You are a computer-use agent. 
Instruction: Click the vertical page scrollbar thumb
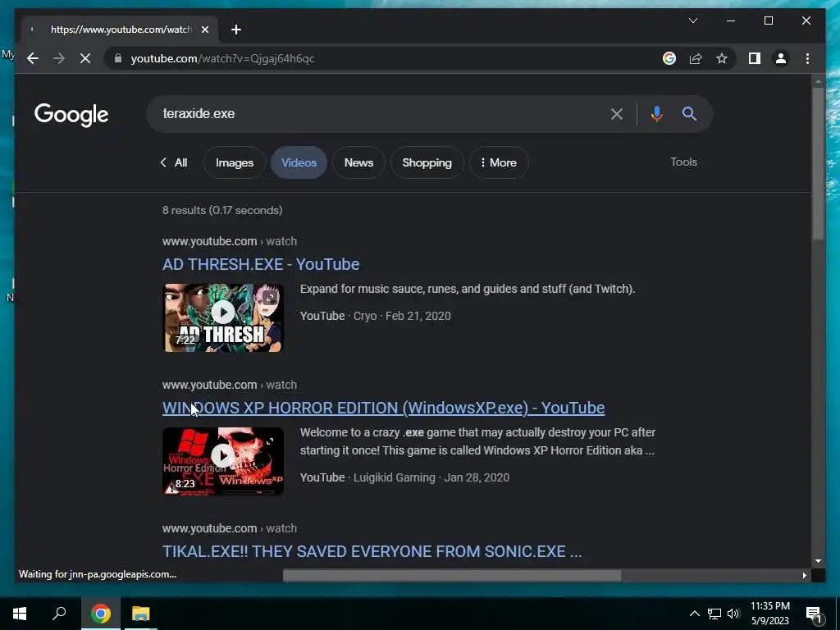click(x=818, y=163)
